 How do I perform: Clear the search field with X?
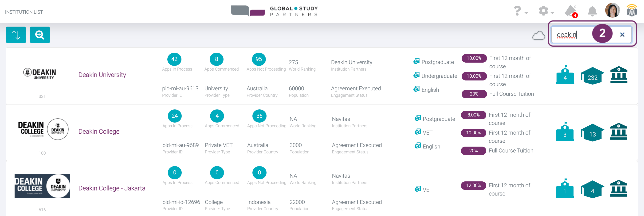(622, 35)
